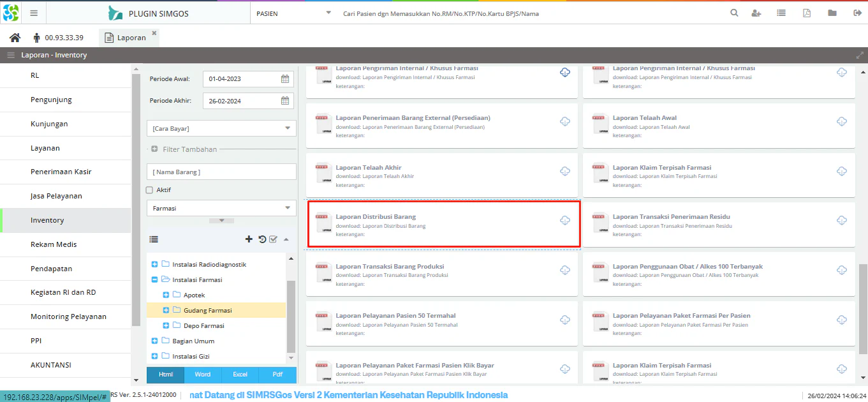Select Pendapatan in the sidebar
Screen dimensions: 868x402
tap(66, 269)
